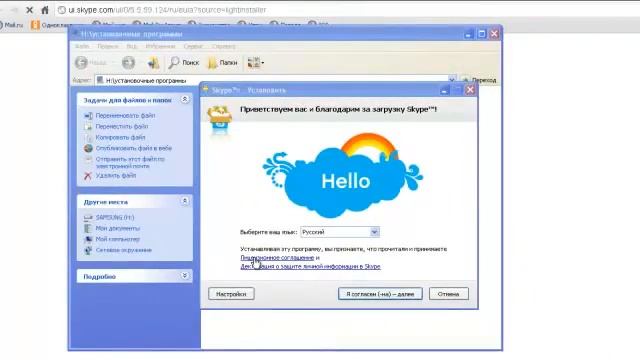Open the Одноклассники bookmark

tap(51, 25)
